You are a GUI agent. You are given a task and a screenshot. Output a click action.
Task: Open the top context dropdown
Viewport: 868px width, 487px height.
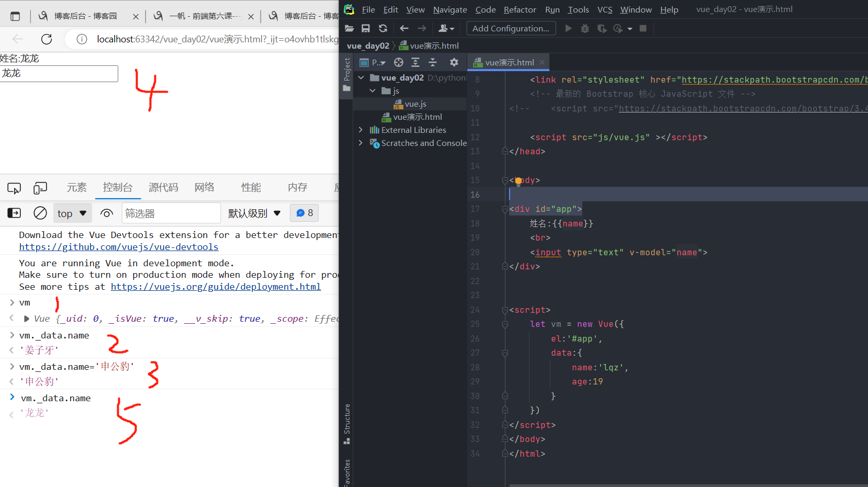[72, 213]
